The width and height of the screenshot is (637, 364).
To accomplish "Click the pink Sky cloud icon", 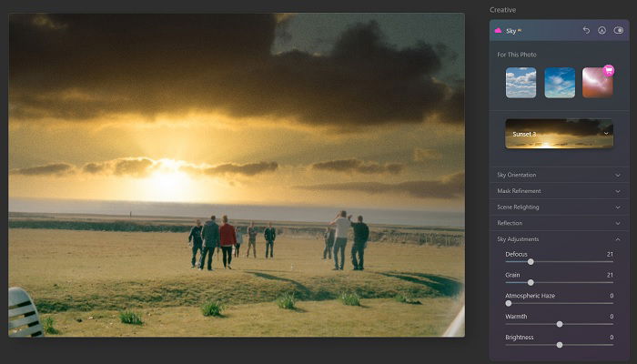I will coord(498,31).
